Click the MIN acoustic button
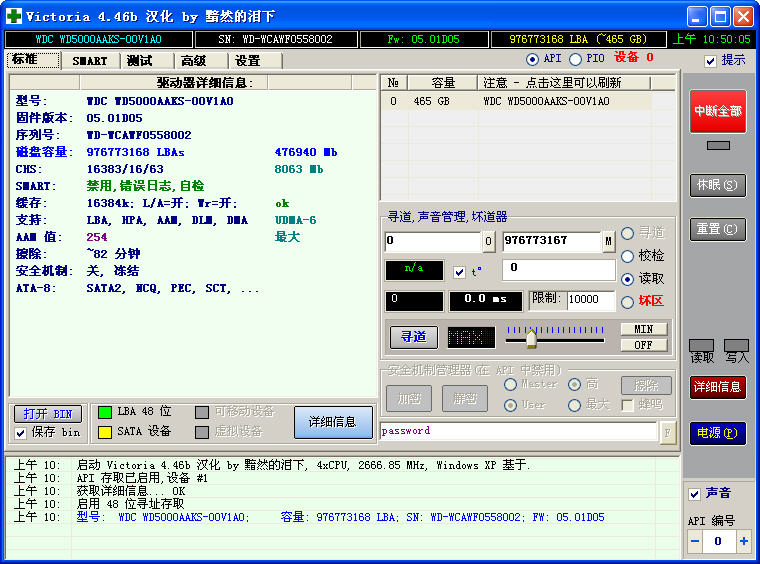Image resolution: width=760 pixels, height=564 pixels. 643,329
